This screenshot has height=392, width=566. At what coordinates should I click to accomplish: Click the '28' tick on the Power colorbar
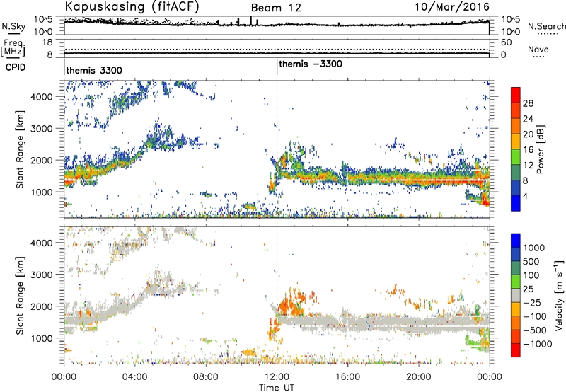(528, 103)
